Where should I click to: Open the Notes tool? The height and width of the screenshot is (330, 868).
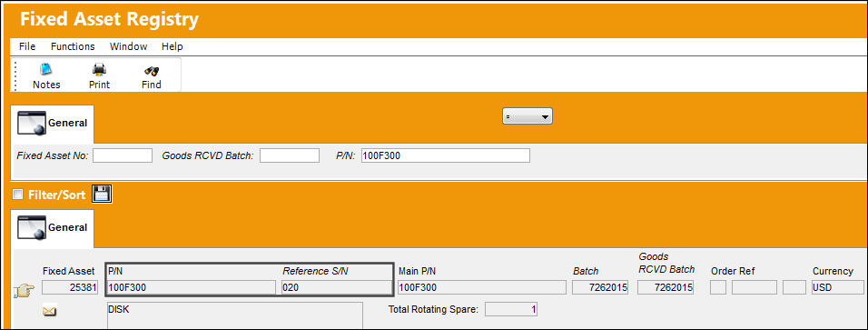pyautogui.click(x=46, y=76)
